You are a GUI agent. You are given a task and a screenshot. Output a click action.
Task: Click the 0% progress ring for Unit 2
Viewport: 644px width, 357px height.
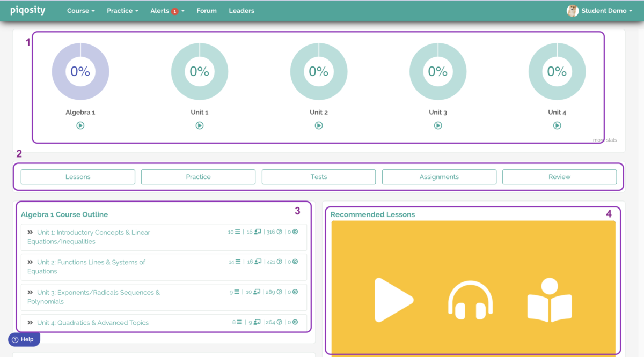click(319, 71)
